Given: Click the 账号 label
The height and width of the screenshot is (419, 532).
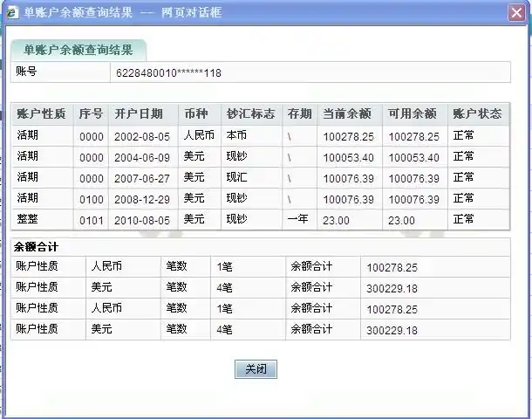Looking at the screenshot, I should 26,72.
